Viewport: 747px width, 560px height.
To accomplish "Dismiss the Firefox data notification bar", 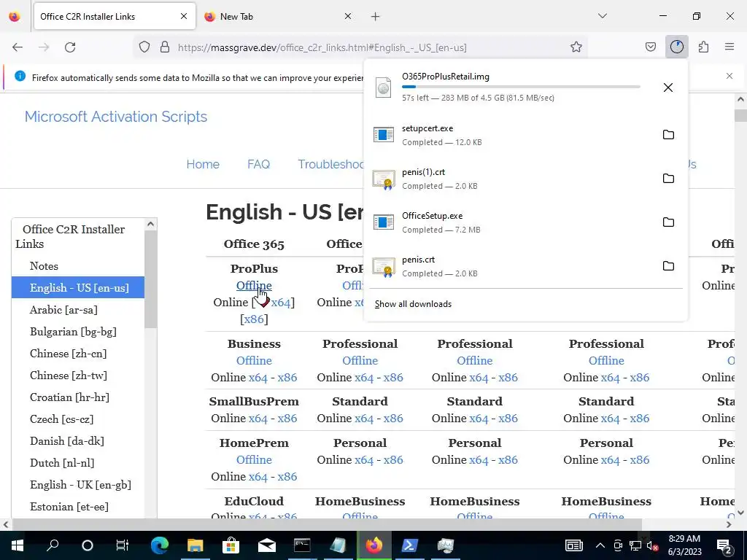I will tap(729, 76).
